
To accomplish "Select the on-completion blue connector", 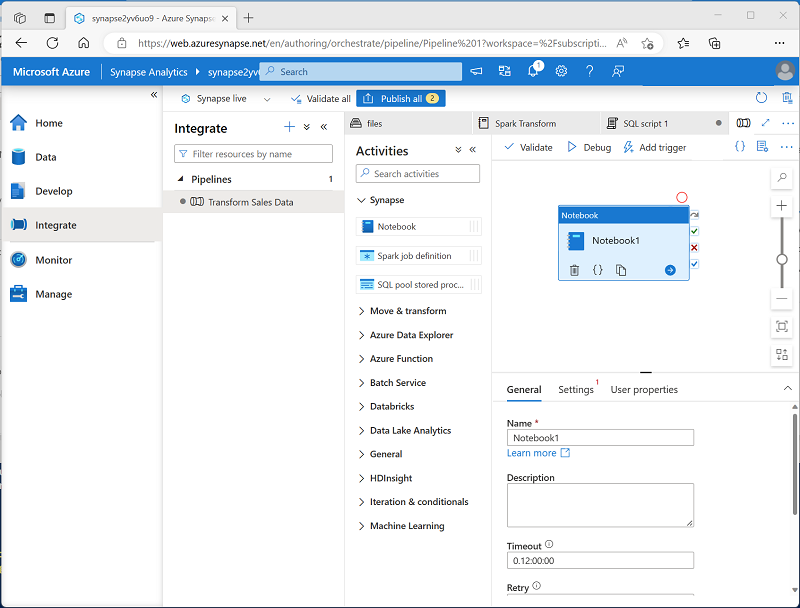I will click(x=694, y=264).
